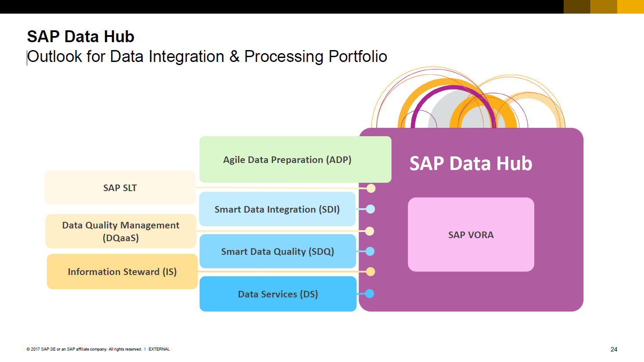Click the Information Steward (IS) box
This screenshot has height=362, width=644.
click(122, 272)
